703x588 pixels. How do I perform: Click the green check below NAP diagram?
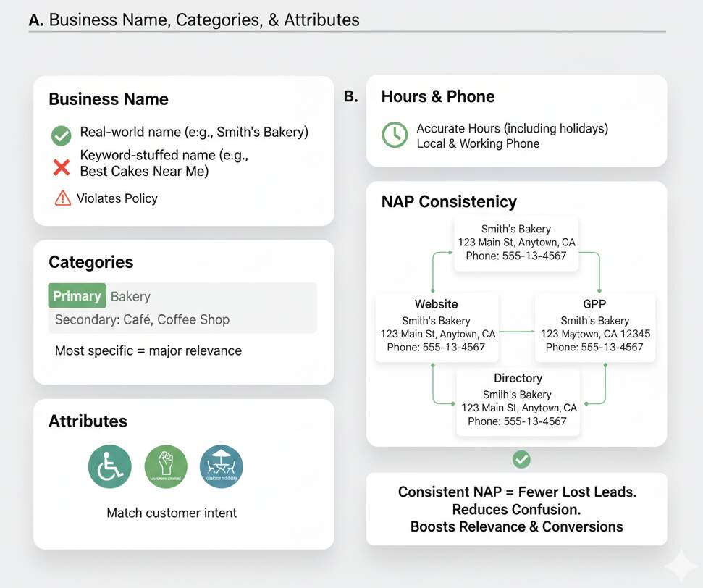pyautogui.click(x=521, y=458)
